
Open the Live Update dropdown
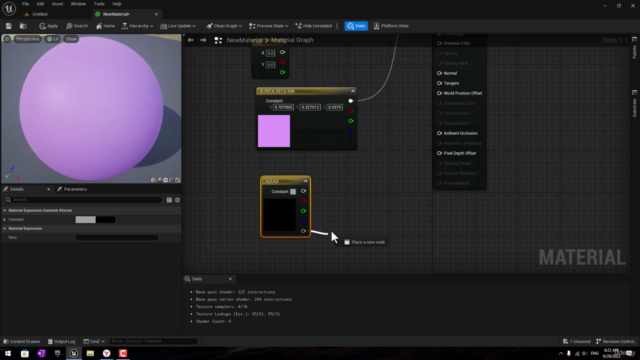(x=178, y=26)
